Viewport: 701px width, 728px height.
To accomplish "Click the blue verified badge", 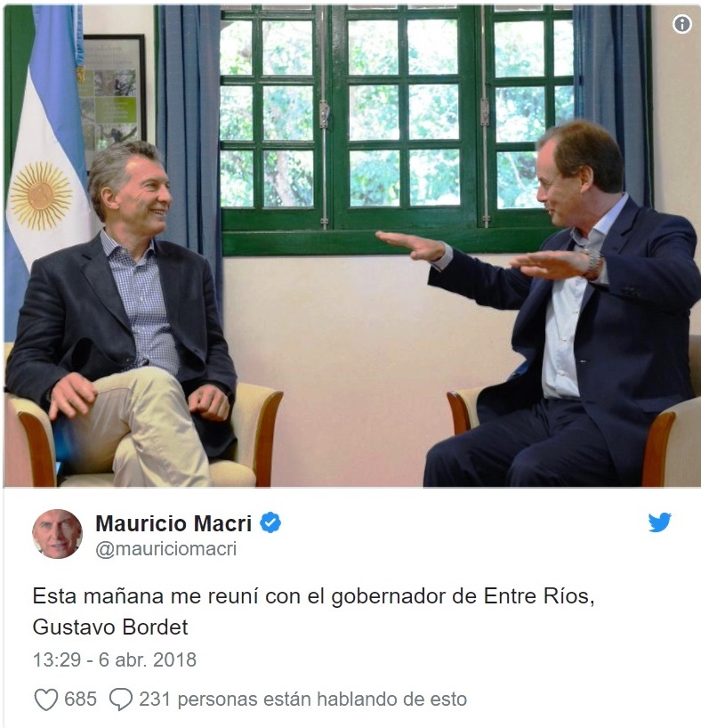I will [270, 522].
